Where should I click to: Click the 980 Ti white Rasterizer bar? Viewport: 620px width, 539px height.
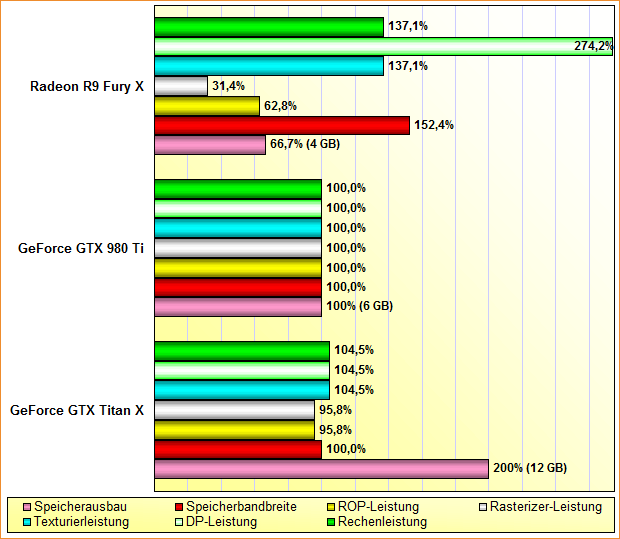click(238, 248)
